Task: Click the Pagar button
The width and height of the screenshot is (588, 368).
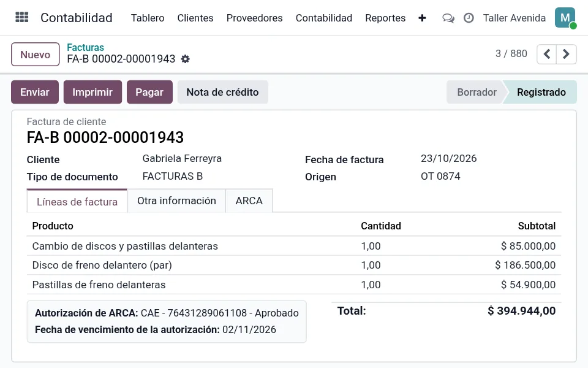Action: [x=149, y=92]
